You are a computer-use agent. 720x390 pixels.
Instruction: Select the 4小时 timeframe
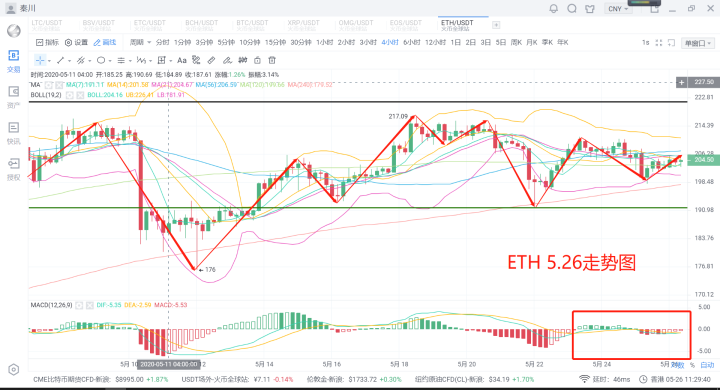tap(390, 42)
